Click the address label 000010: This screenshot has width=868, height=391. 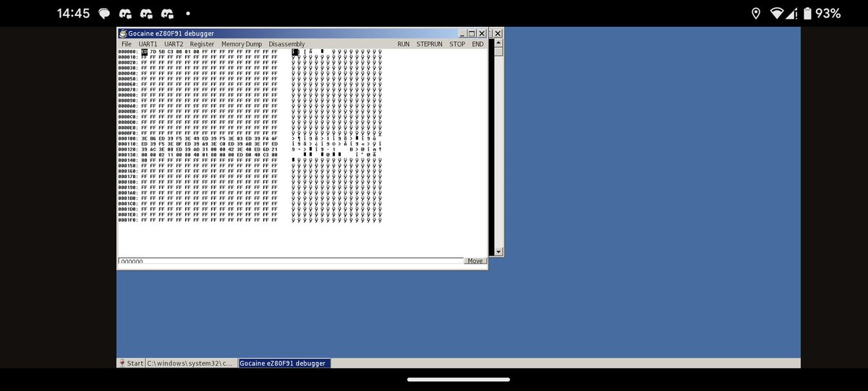[x=128, y=57]
